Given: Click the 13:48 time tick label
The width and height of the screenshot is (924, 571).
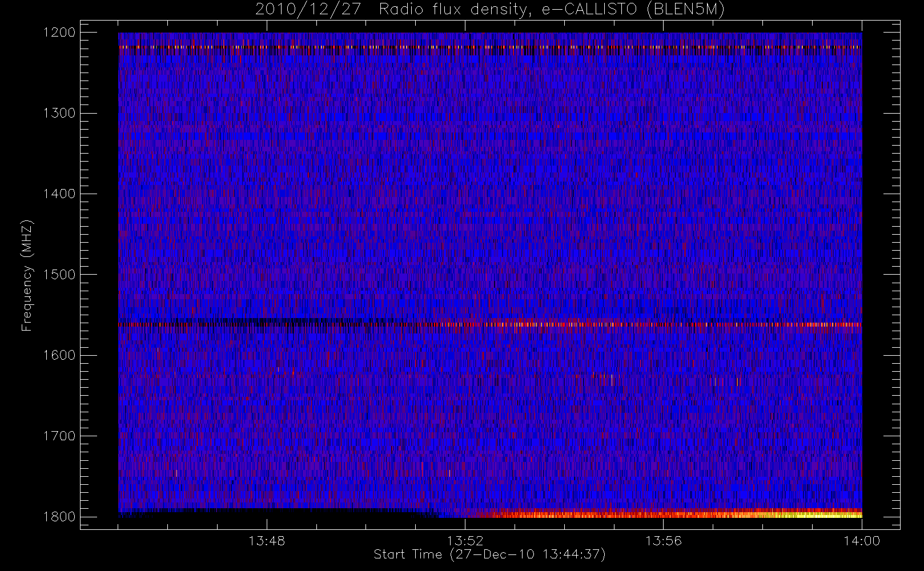Looking at the screenshot, I should [x=267, y=541].
